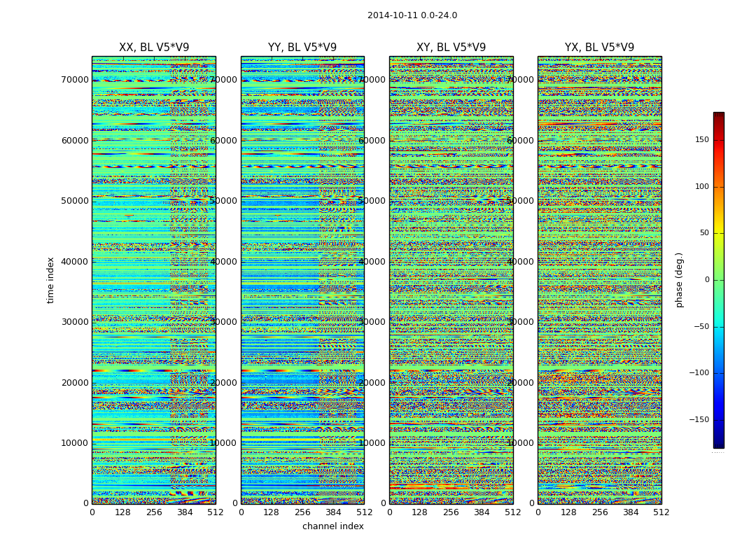Click the 70000 y-tick label of the XX plot
735x560 pixels.
coord(75,80)
